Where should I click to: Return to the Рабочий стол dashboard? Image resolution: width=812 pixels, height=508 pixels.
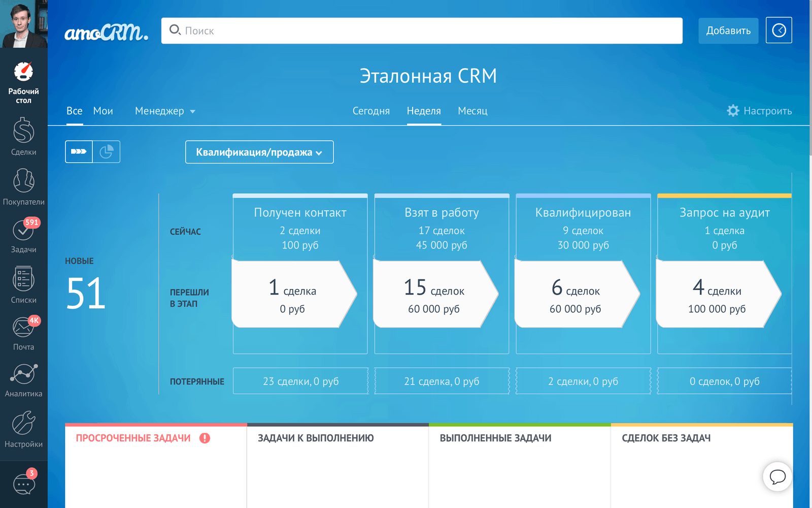[x=23, y=81]
